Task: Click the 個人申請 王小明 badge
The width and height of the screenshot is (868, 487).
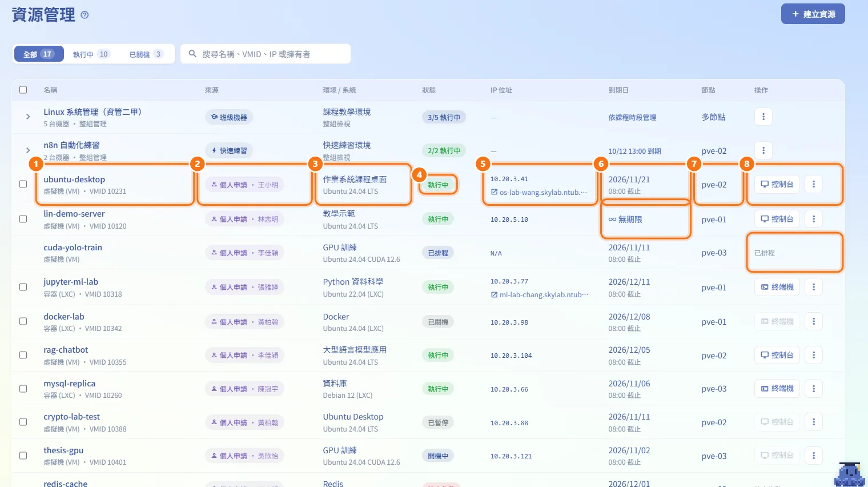Action: tap(244, 185)
